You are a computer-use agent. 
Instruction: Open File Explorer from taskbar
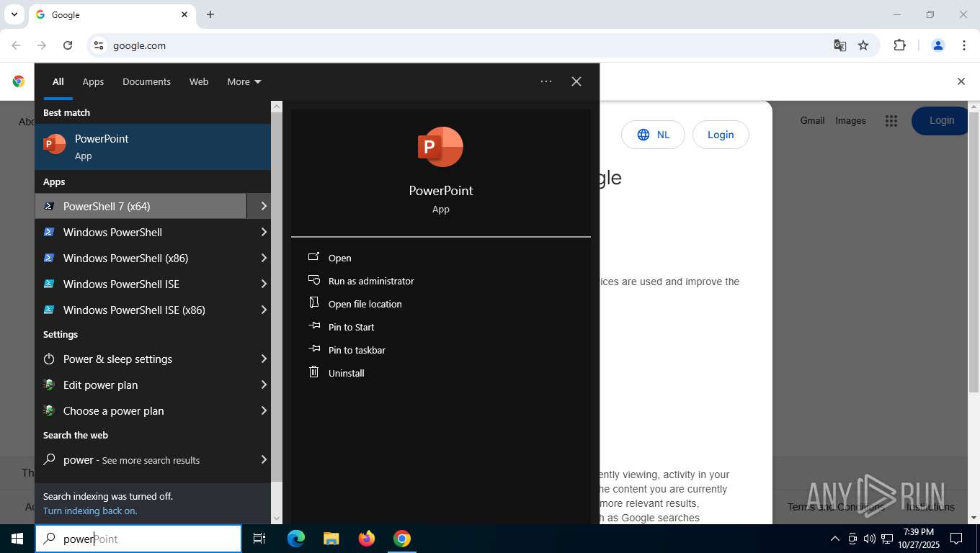click(331, 539)
